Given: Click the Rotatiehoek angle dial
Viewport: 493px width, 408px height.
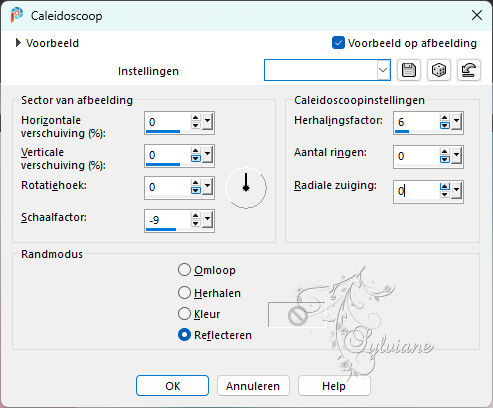Looking at the screenshot, I should point(246,188).
